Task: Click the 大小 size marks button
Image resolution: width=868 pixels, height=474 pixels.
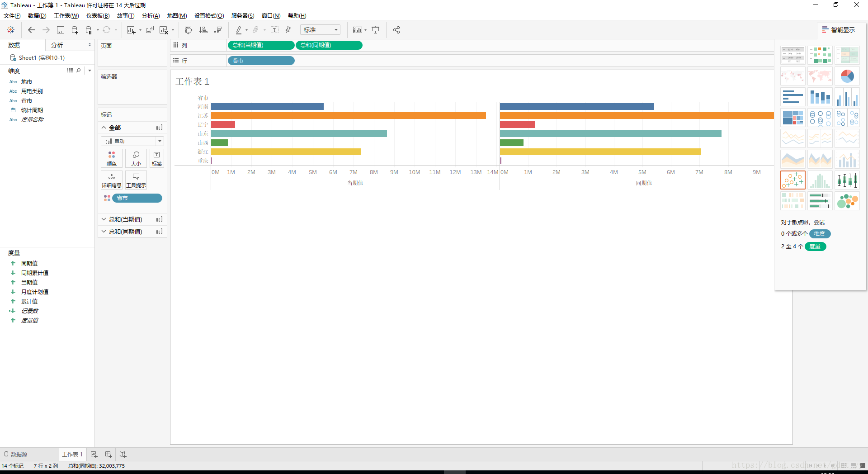Action: click(136, 158)
